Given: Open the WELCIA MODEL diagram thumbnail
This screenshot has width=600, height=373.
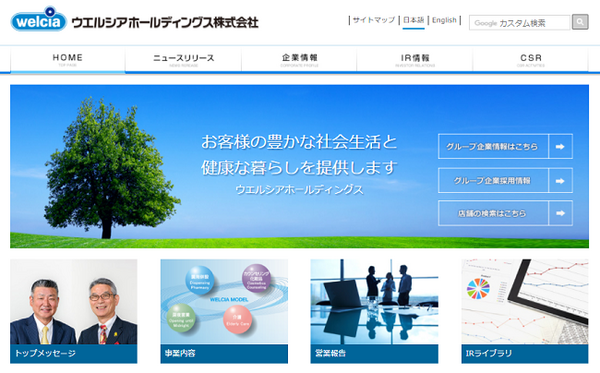Looking at the screenshot, I should click(x=224, y=302).
